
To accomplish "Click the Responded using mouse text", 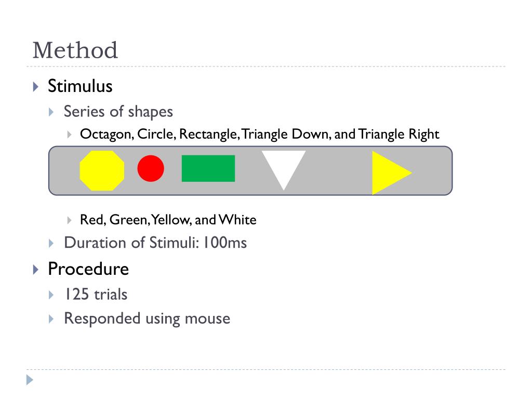I will (147, 319).
